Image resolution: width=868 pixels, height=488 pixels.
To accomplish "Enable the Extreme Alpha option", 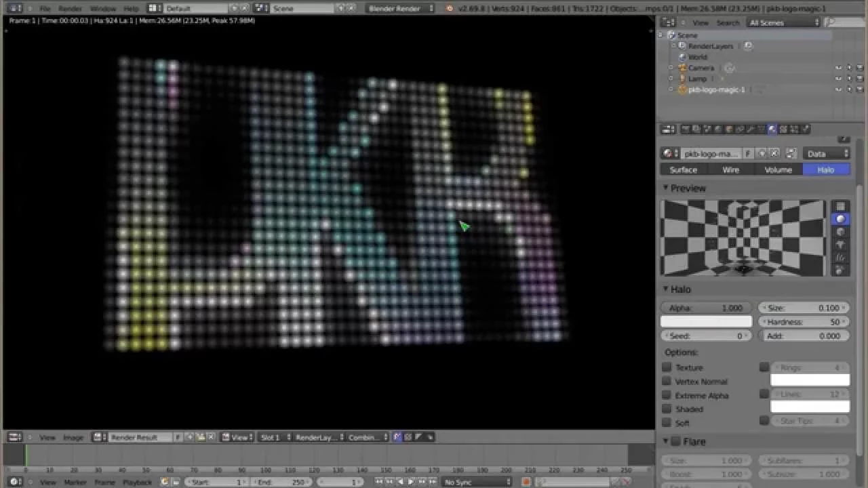I will tap(667, 395).
